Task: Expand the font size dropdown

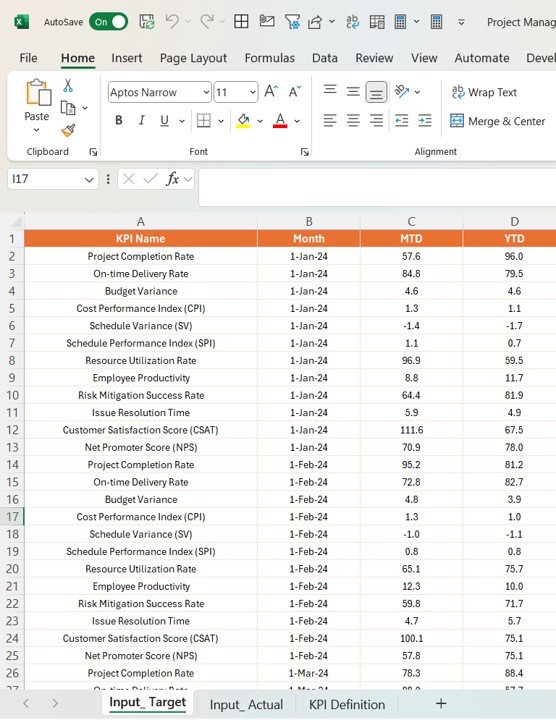Action: [x=253, y=92]
